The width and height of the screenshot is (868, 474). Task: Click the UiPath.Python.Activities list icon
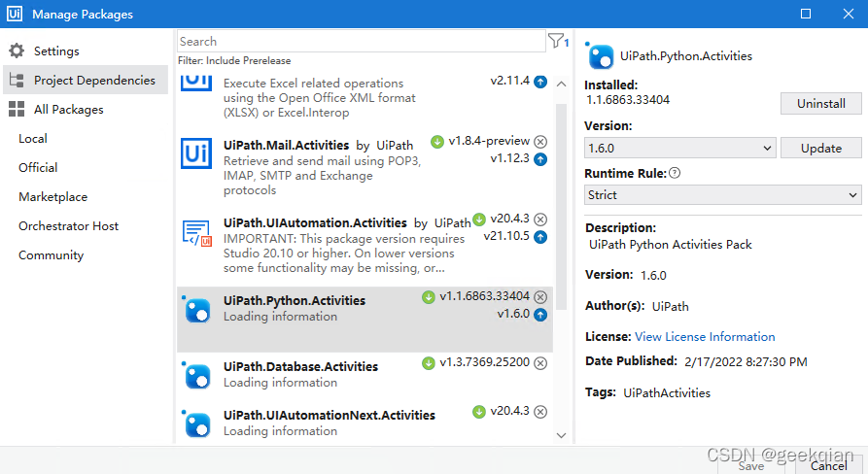point(196,309)
